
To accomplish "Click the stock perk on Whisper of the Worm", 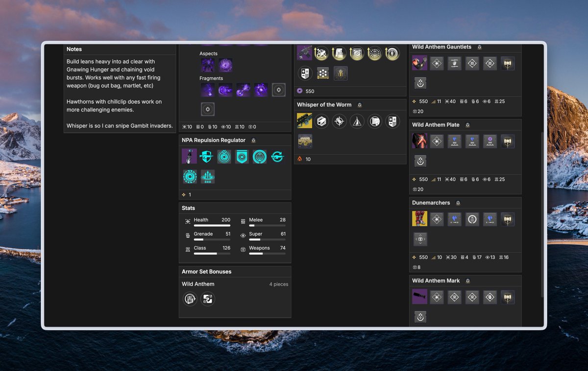I will [x=375, y=121].
